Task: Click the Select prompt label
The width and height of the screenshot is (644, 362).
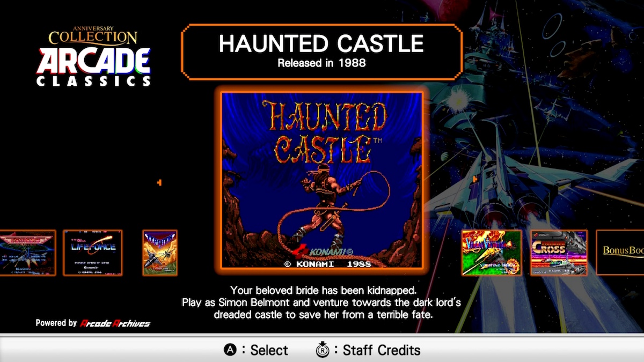Action: pyautogui.click(x=269, y=350)
